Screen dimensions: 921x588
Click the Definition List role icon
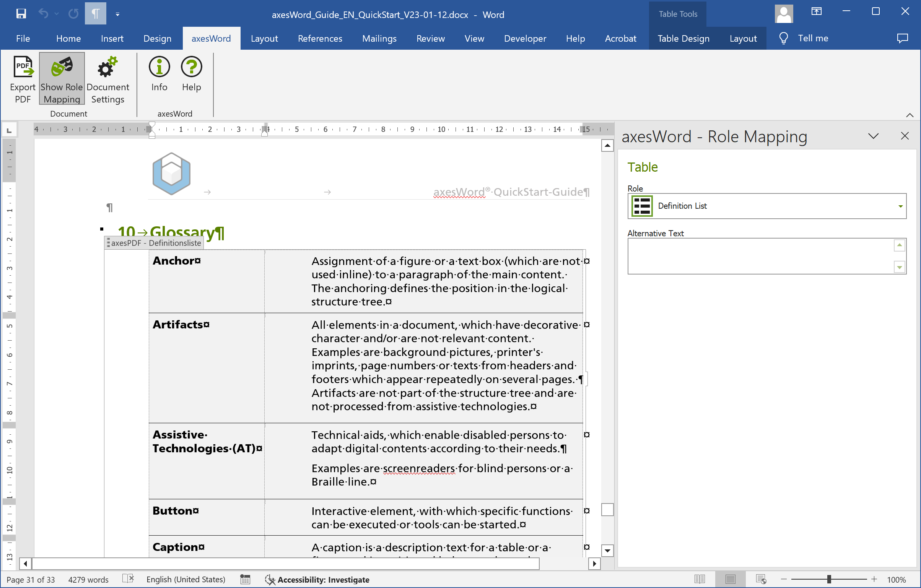[642, 206]
